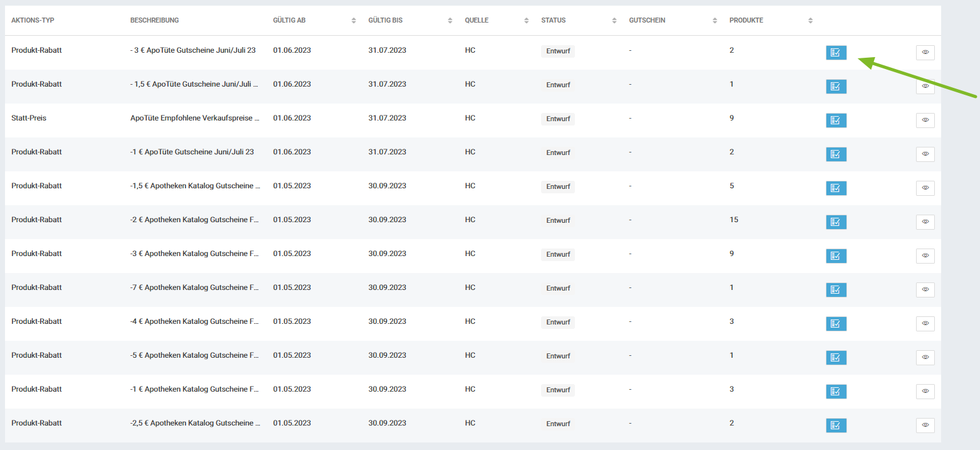The width and height of the screenshot is (980, 450).
Task: Click Gültig bis 31.07.2023 in Statt-Preis row
Action: pyautogui.click(x=387, y=118)
